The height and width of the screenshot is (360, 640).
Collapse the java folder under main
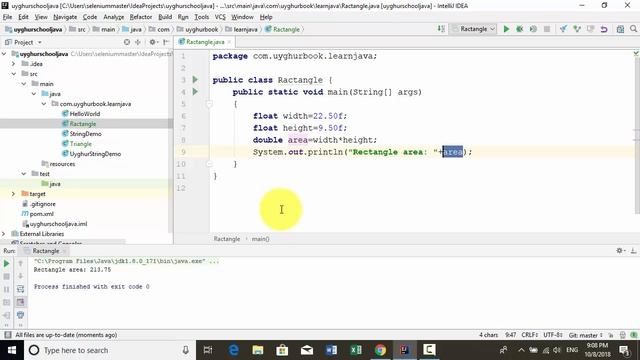[34, 94]
